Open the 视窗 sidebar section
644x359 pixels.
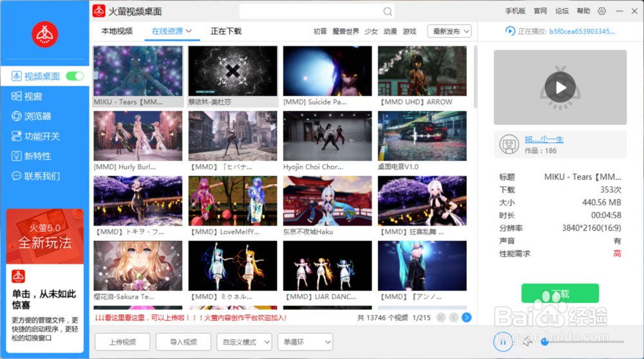pos(27,97)
